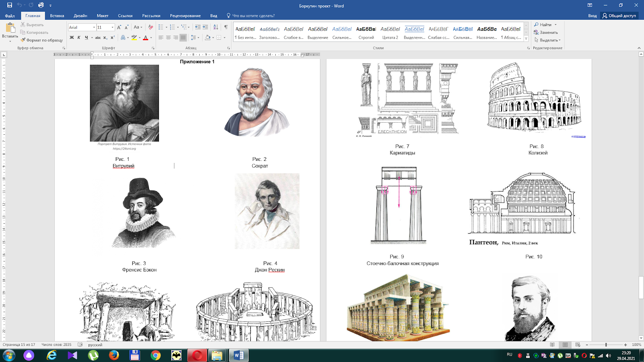Toggle Underline (Ч) formatting
Screen dimensions: 644x362
86,37
